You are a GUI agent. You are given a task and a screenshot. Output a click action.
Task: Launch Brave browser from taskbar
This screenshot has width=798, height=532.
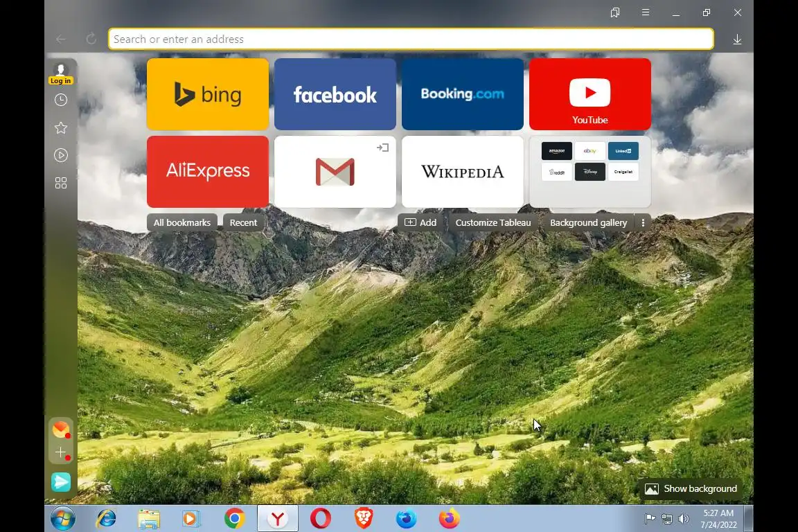click(x=364, y=519)
